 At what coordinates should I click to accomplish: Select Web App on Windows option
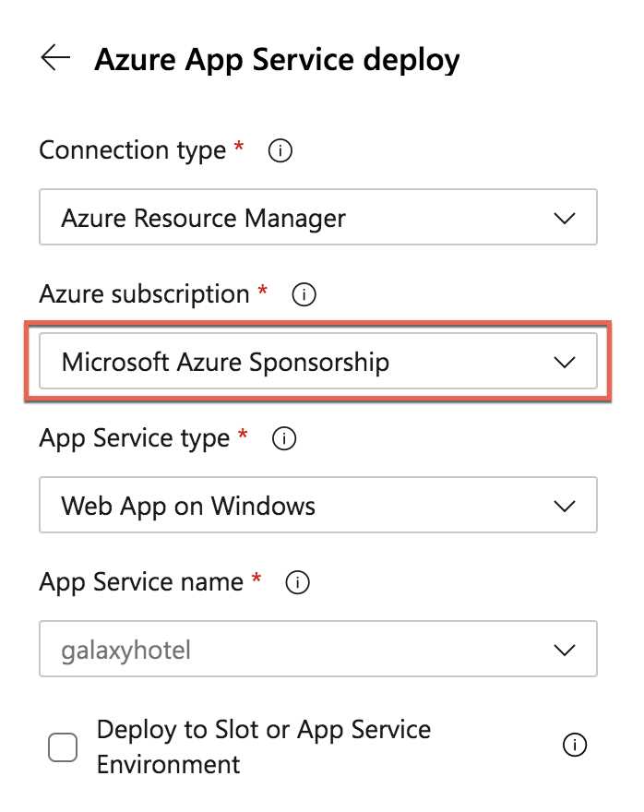[318, 506]
